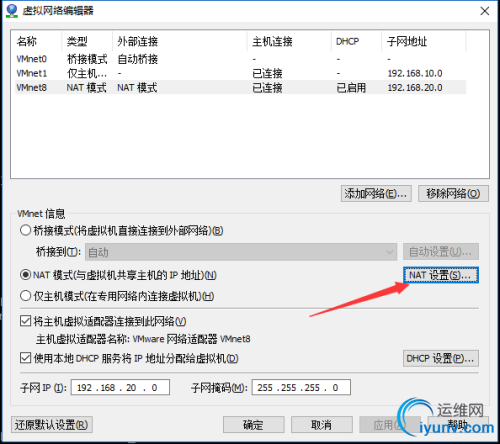This screenshot has width=500, height=444.
Task: Click the 主机连接 column header
Action: (x=290, y=41)
